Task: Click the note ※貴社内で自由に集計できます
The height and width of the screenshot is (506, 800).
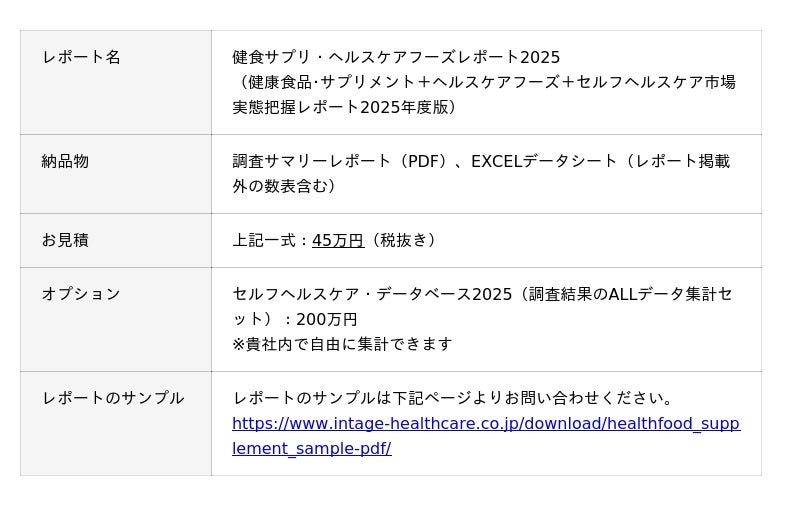Action: (x=343, y=344)
